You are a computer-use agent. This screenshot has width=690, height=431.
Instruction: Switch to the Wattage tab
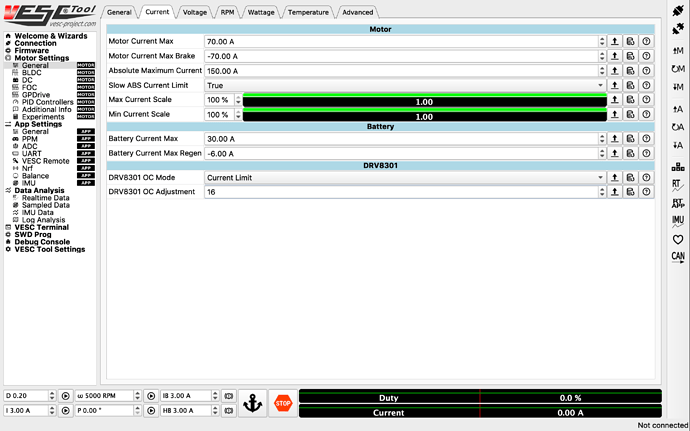coord(261,12)
